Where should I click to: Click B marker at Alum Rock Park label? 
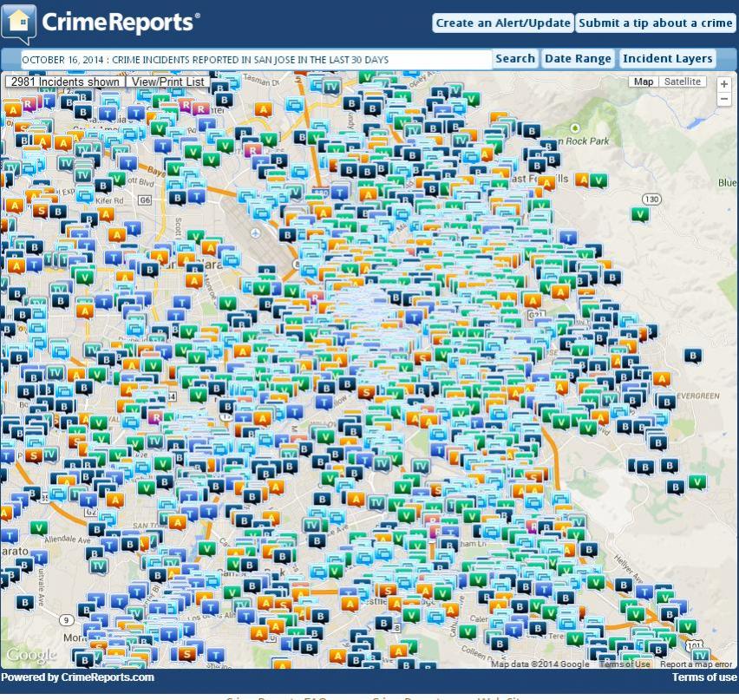click(x=532, y=131)
